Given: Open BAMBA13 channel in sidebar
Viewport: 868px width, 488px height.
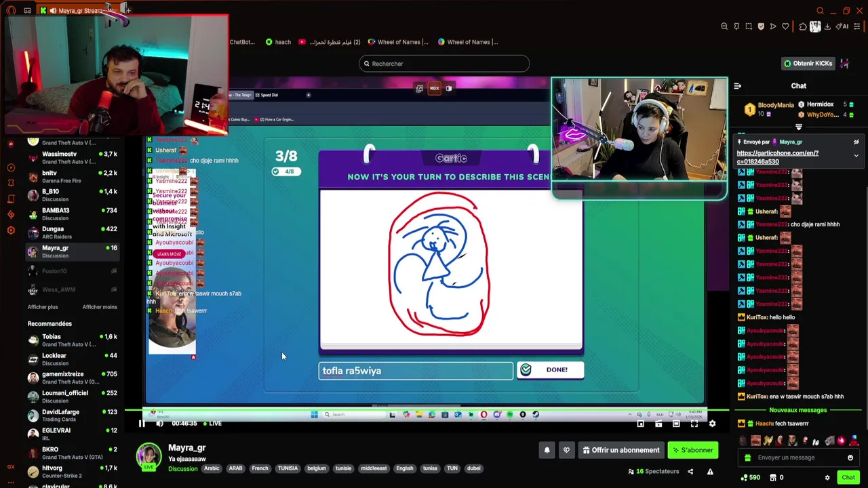Looking at the screenshot, I should pos(72,214).
